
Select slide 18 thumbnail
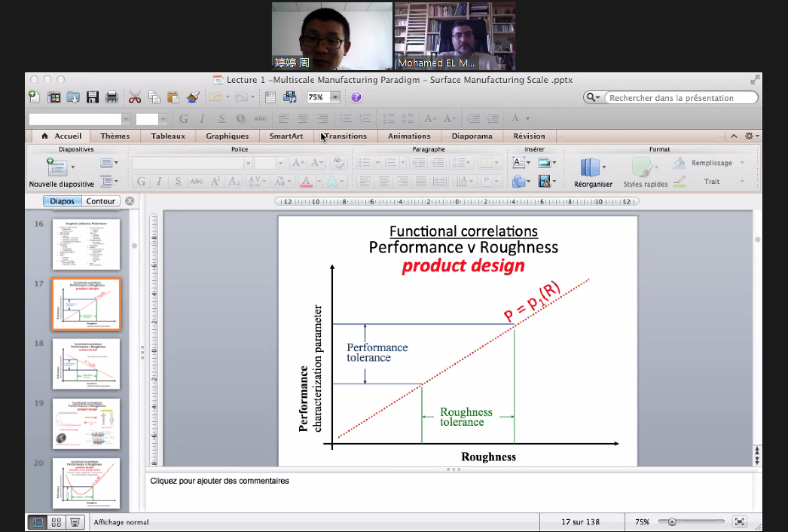pos(86,364)
